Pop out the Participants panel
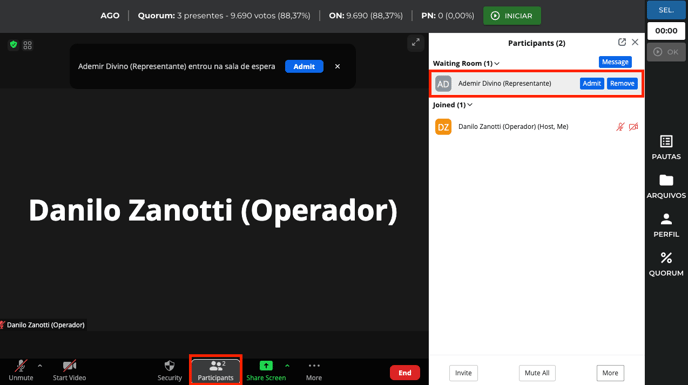The height and width of the screenshot is (385, 688). pos(621,42)
